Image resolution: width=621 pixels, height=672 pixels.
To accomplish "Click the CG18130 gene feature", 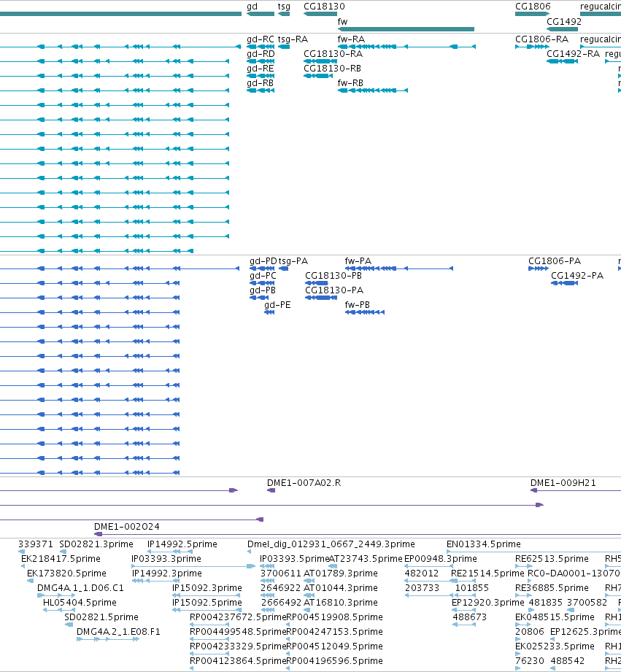I will point(320,14).
